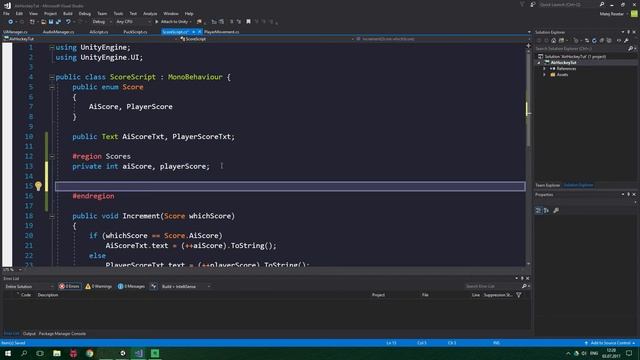Click the Quick Launch search icon
The width and height of the screenshot is (640, 360).
pyautogui.click(x=602, y=4)
